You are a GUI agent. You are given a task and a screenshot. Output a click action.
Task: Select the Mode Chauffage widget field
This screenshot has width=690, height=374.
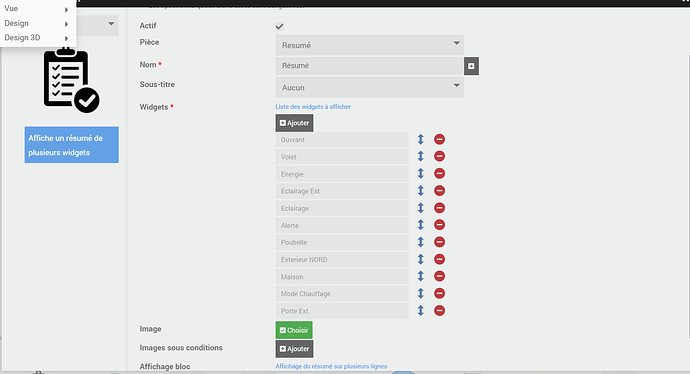point(342,293)
